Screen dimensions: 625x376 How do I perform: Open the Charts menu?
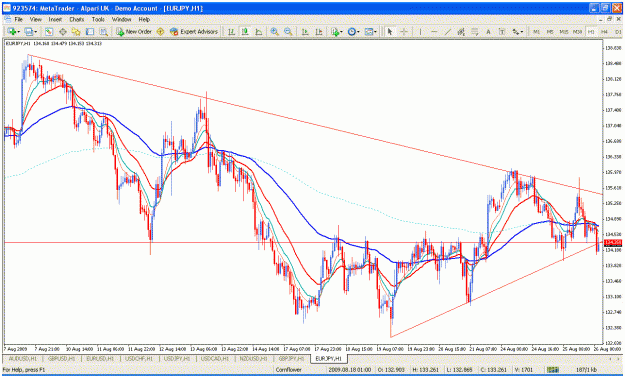pyautogui.click(x=77, y=19)
